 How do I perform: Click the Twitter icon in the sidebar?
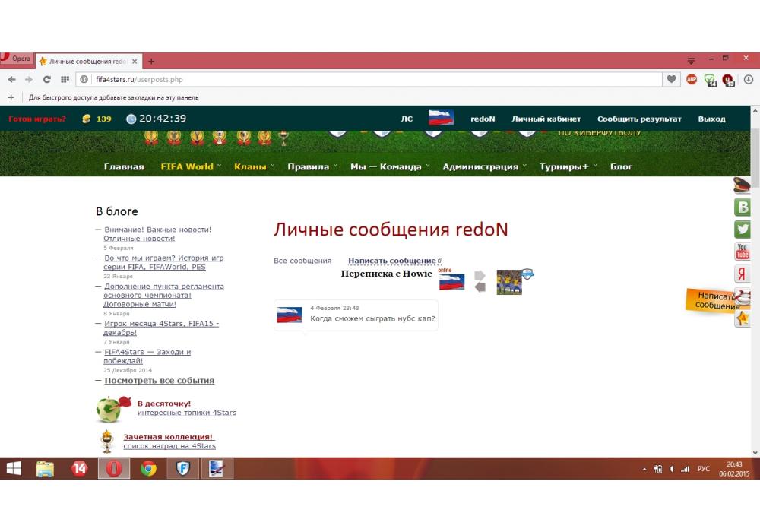pyautogui.click(x=743, y=229)
